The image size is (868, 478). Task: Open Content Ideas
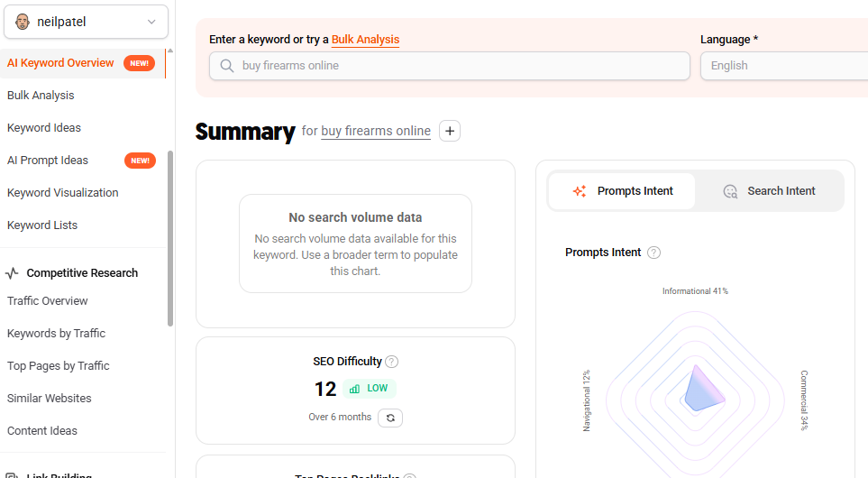(42, 431)
